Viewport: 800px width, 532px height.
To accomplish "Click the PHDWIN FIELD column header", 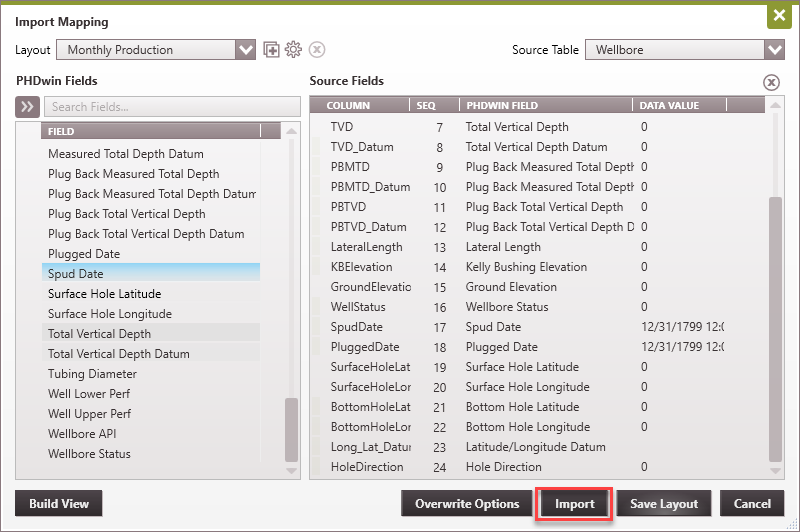I will 546,106.
